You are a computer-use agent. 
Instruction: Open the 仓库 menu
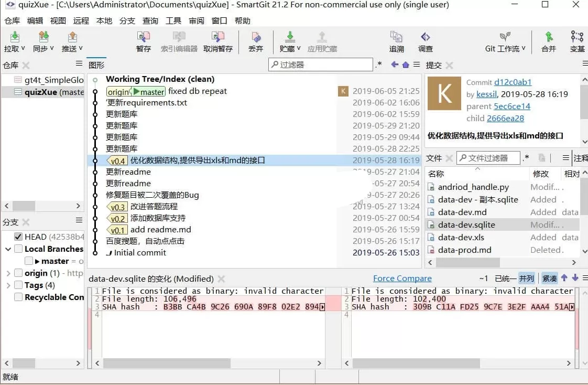[12, 20]
